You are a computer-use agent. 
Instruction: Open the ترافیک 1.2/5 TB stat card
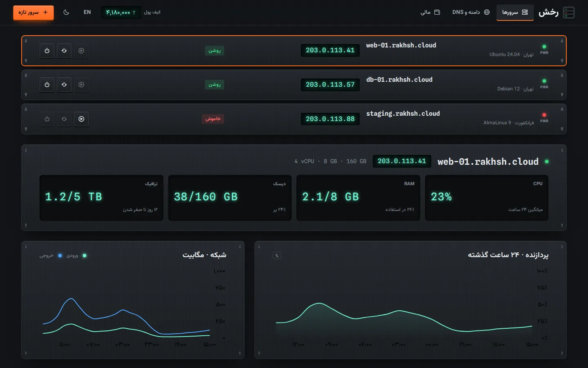pyautogui.click(x=101, y=198)
